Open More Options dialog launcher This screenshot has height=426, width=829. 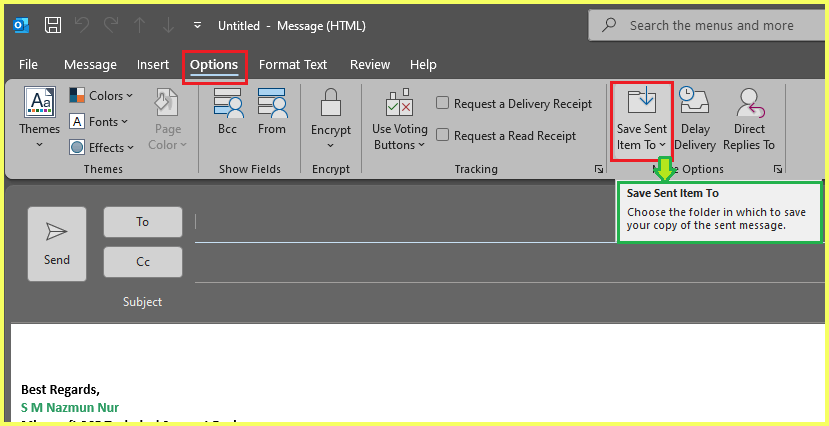[778, 169]
